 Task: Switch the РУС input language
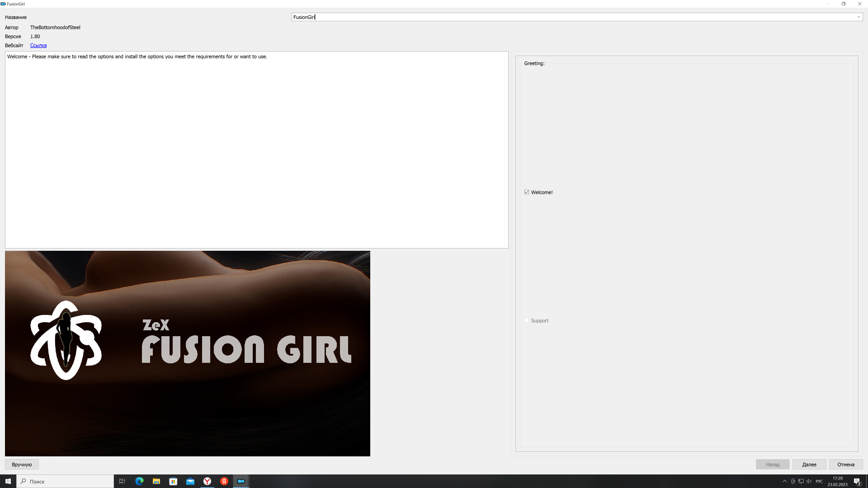[x=819, y=481]
